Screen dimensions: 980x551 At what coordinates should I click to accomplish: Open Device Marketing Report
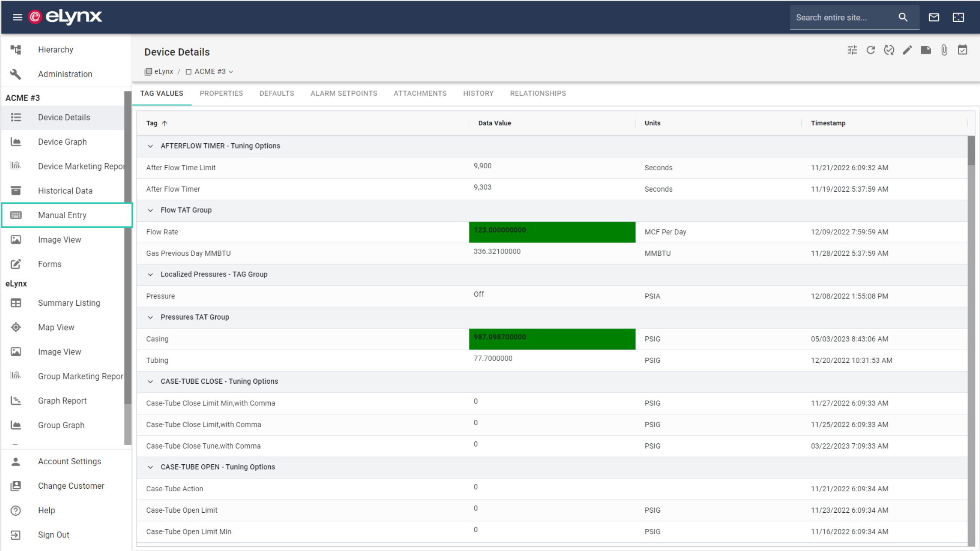[63, 166]
